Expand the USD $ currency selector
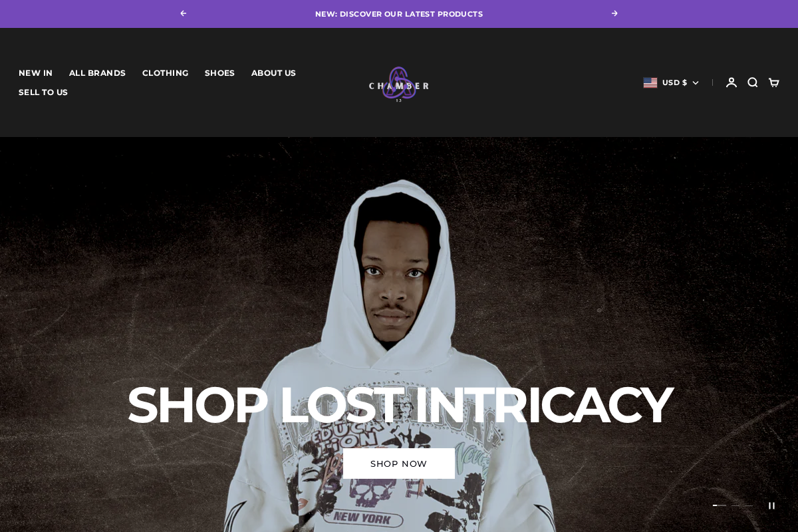798x532 pixels. coord(671,82)
